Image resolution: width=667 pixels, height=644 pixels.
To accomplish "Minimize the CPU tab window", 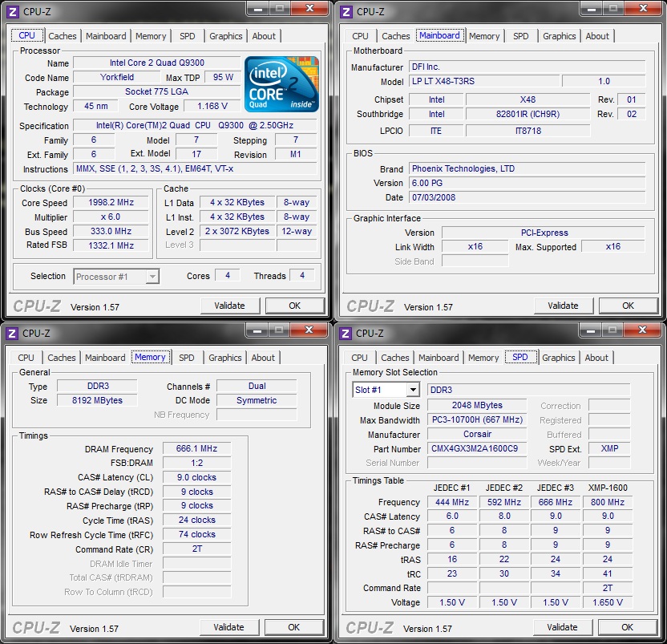I will pos(258,9).
